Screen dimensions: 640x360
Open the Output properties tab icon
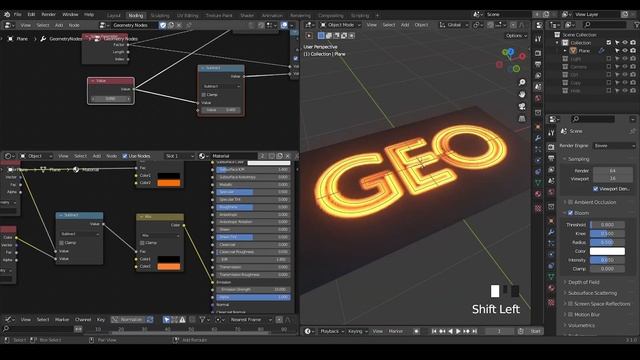(x=551, y=158)
